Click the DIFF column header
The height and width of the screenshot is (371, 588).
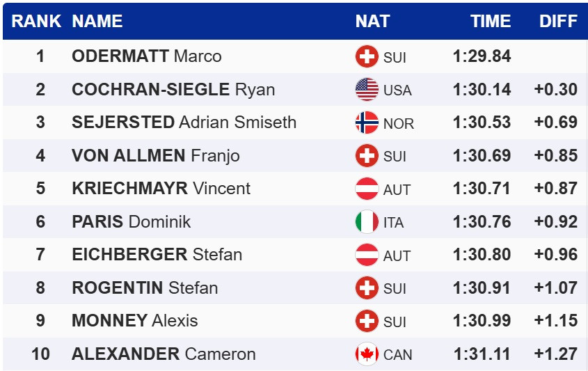point(558,21)
